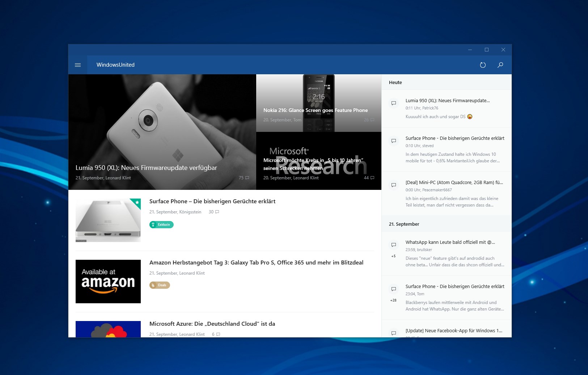Click the Deals tag badge
This screenshot has width=588, height=375.
pyautogui.click(x=160, y=285)
